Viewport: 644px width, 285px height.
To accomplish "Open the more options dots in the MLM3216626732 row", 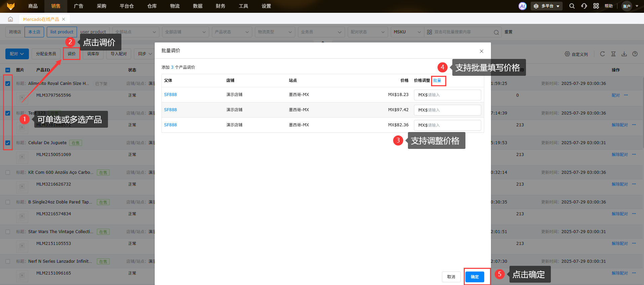I will pyautogui.click(x=634, y=184).
